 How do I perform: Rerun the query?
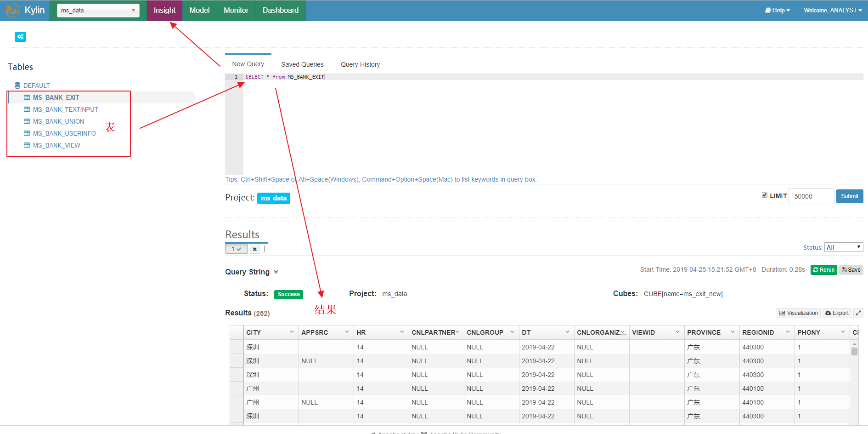(824, 270)
